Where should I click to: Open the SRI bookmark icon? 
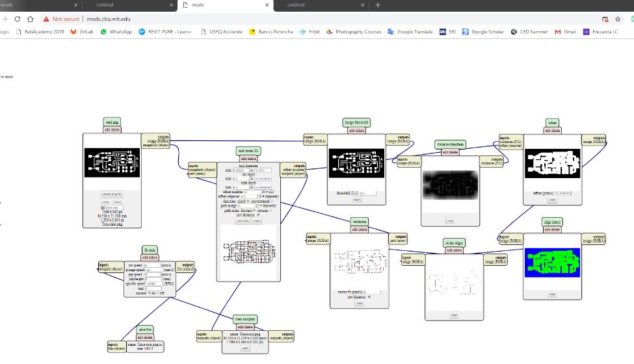(442, 31)
